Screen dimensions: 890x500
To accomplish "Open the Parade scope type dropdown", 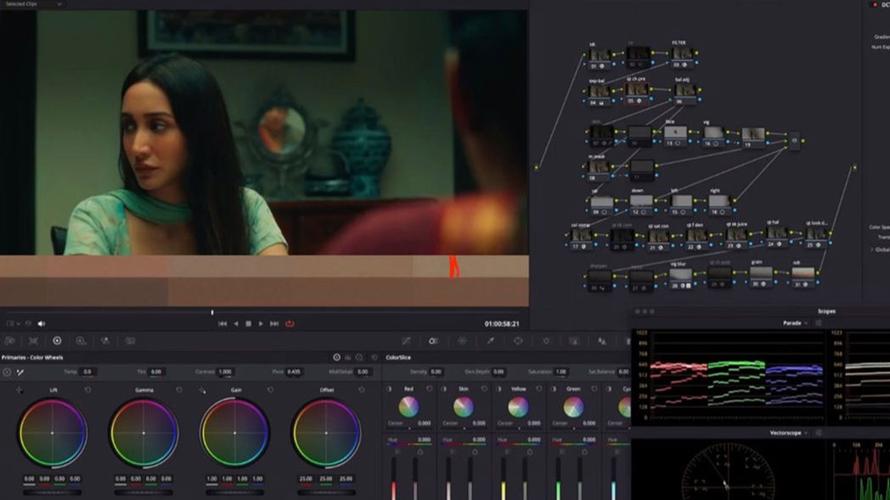I will click(x=795, y=323).
